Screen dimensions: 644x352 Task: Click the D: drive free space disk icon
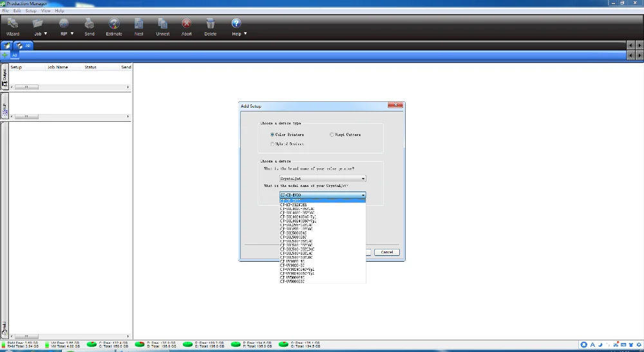pyautogui.click(x=140, y=344)
